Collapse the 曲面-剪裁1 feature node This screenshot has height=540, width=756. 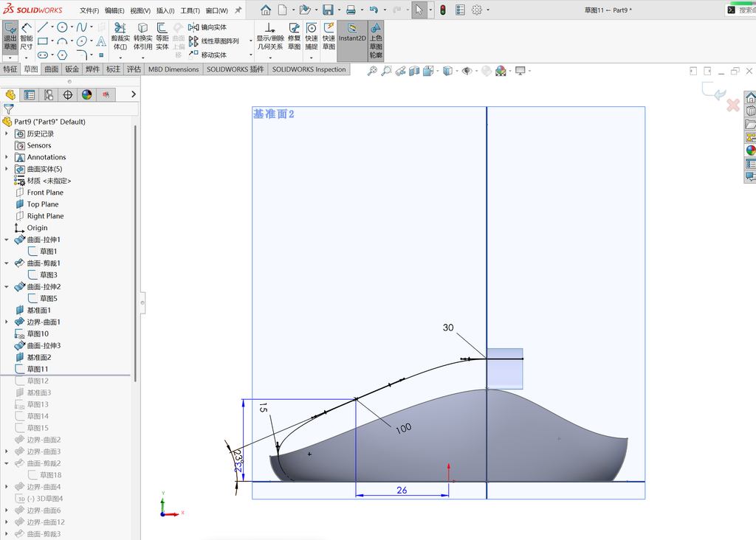tap(6, 263)
